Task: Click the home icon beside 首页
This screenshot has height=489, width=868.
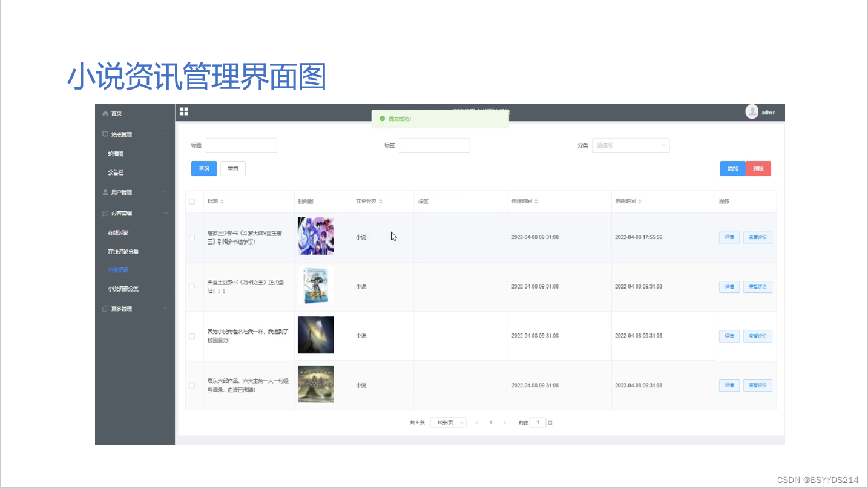Action: point(105,114)
